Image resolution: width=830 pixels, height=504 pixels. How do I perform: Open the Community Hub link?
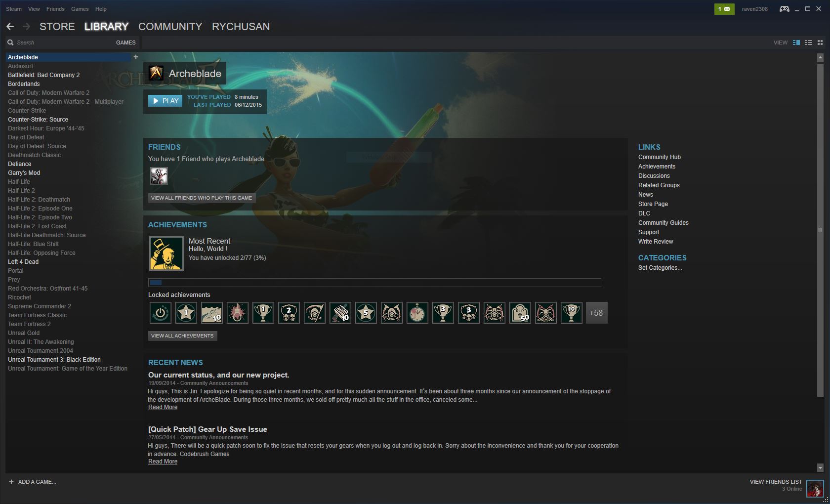[660, 157]
